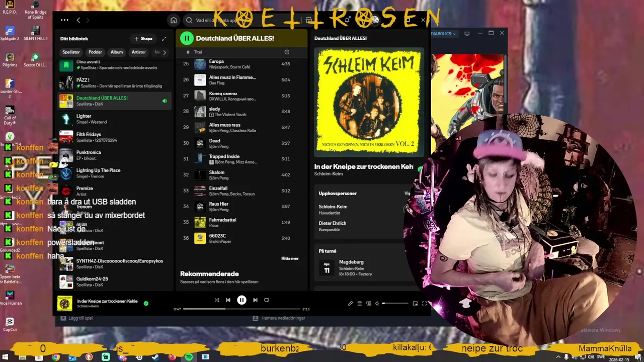This screenshot has width=644, height=362.
Task: Click the Hitta mer link
Action: click(290, 258)
